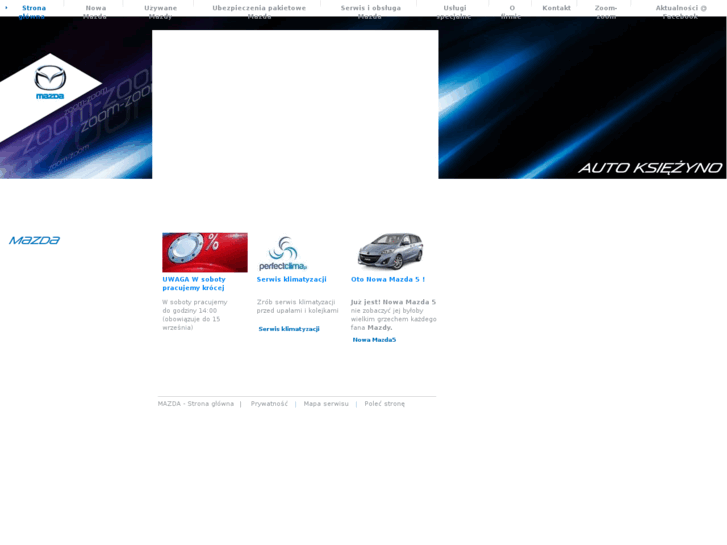Viewport: 727px width, 545px height.
Task: Open the Prywatność footer link
Action: [x=269, y=404]
